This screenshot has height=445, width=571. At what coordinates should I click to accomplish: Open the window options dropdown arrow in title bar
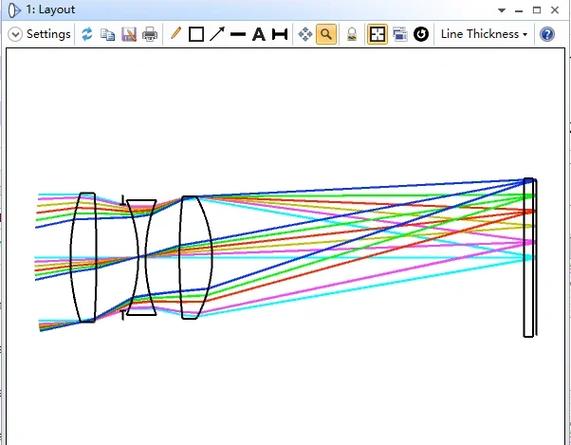click(502, 10)
